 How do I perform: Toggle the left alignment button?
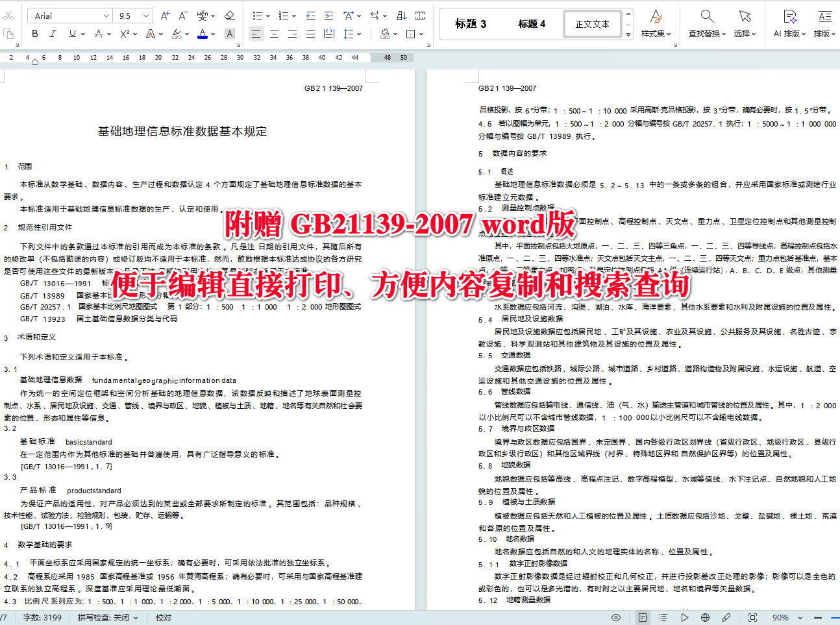[x=256, y=34]
